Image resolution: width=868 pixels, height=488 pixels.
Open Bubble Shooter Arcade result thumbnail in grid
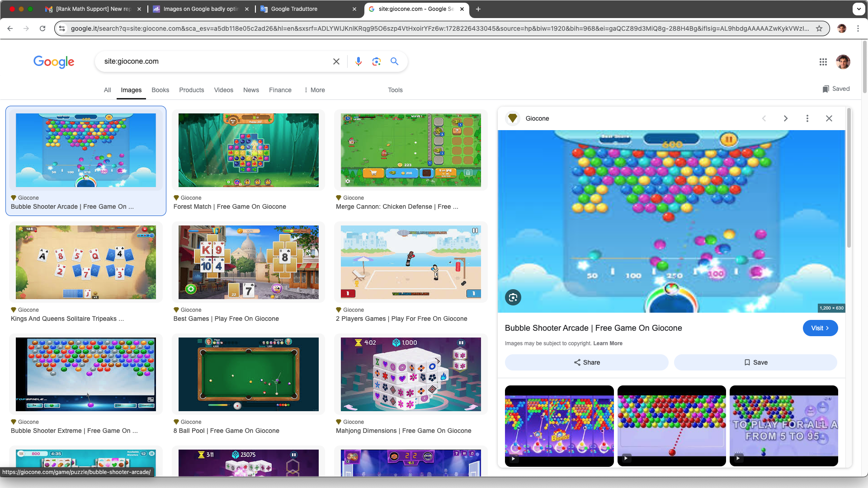click(x=85, y=150)
